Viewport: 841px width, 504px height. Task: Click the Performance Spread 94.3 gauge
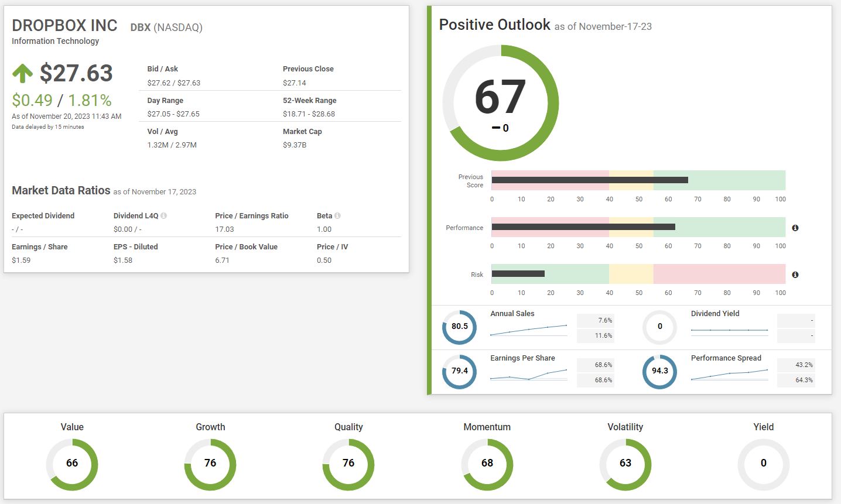pos(660,371)
